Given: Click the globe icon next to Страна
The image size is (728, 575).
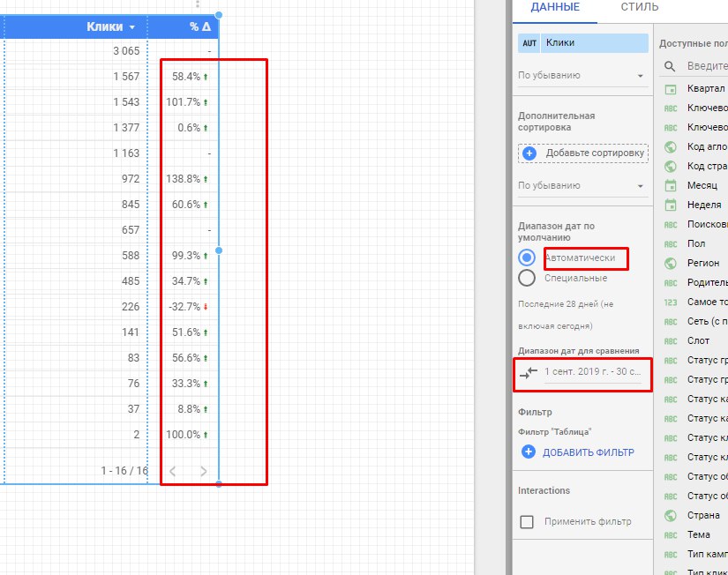Looking at the screenshot, I should pos(671,516).
